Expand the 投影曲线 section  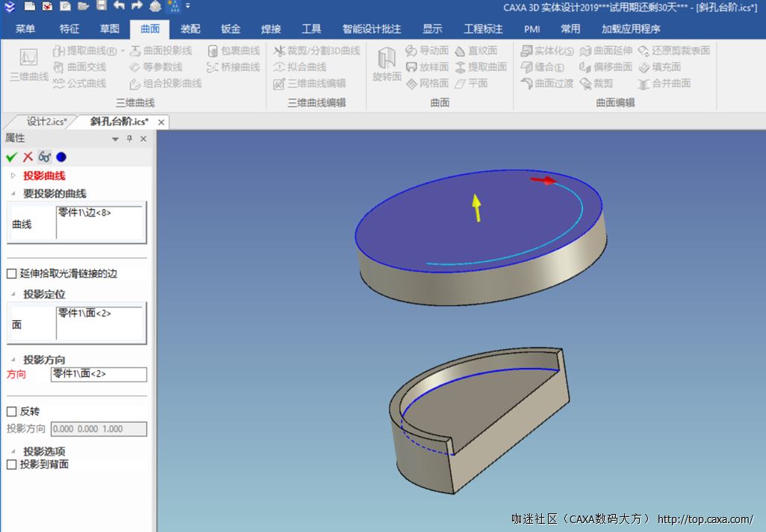tap(13, 175)
